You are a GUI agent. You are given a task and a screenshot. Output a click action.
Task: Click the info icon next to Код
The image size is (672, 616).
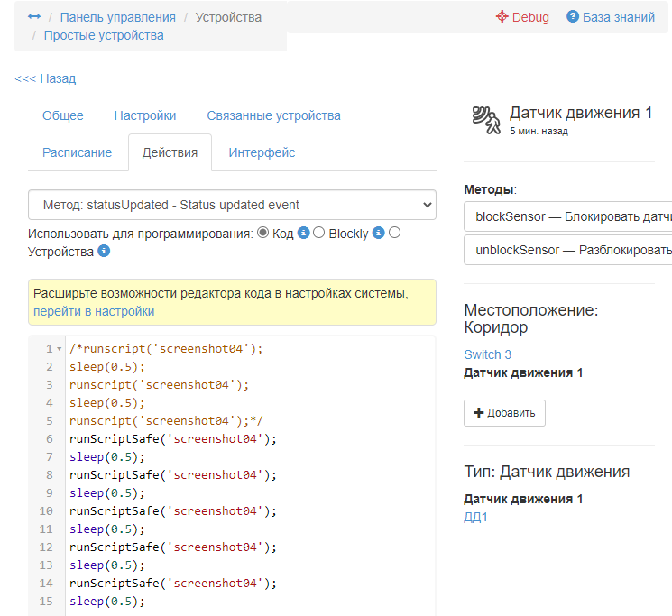click(x=304, y=233)
